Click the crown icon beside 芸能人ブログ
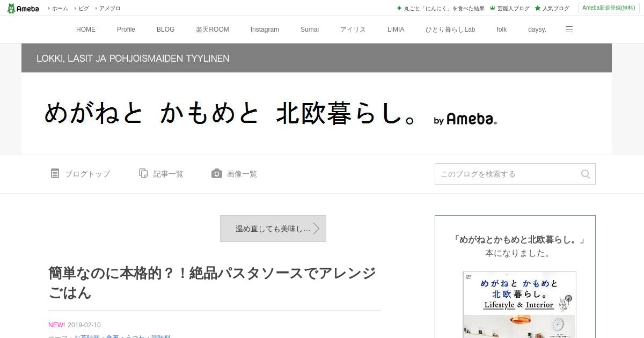This screenshot has height=338, width=644. [493, 8]
